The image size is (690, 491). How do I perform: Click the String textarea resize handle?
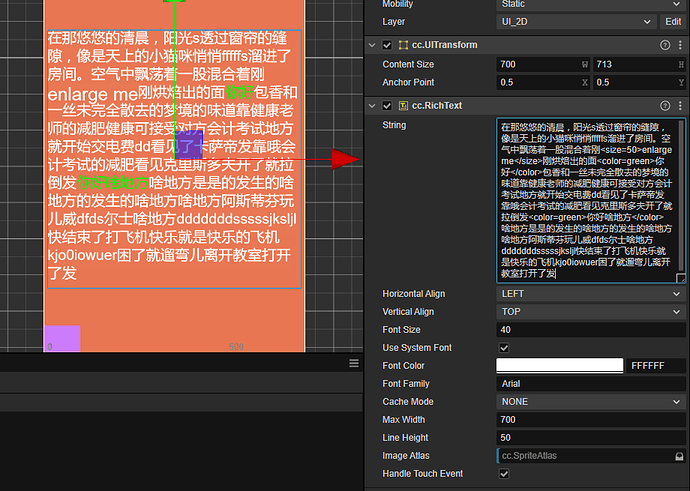coord(680,278)
